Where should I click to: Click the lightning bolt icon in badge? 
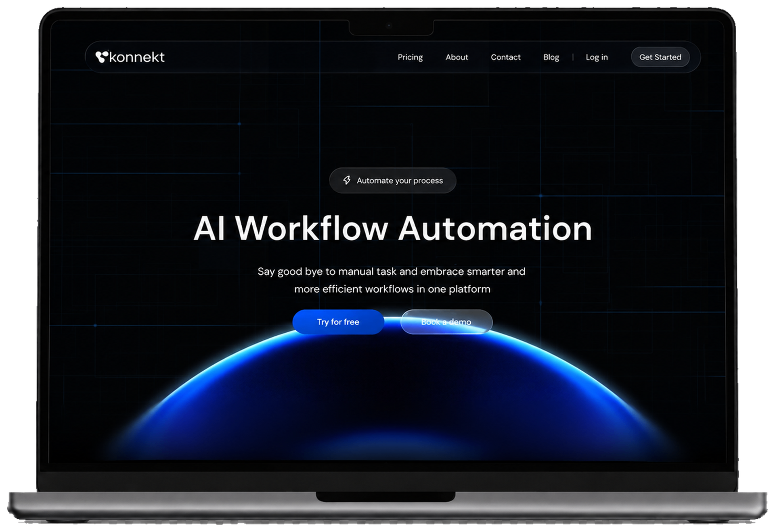click(347, 180)
